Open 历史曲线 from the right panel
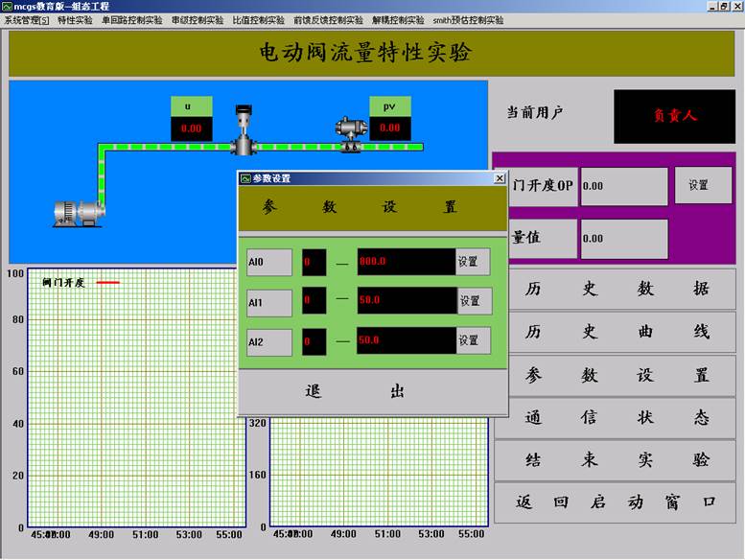Image resolution: width=745 pixels, height=560 pixels. [616, 332]
